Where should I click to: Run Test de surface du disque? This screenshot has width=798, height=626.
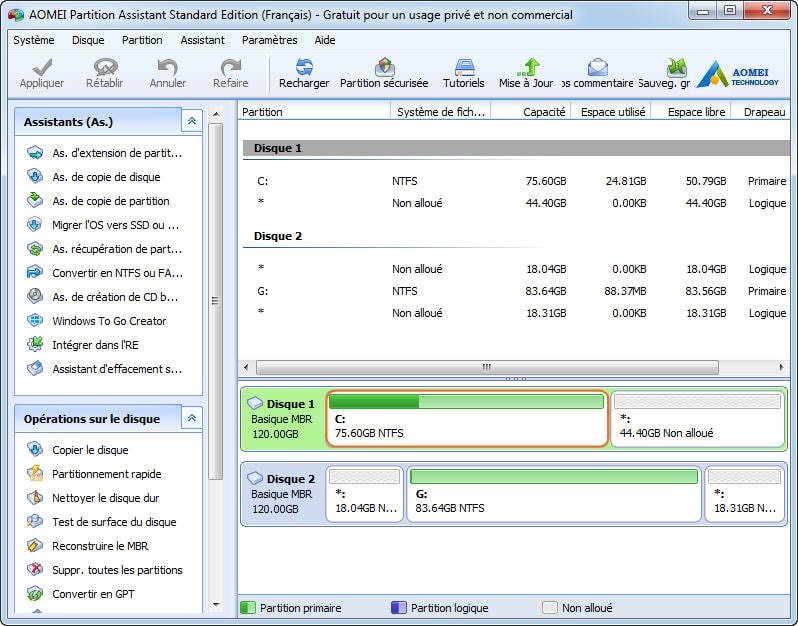click(101, 522)
